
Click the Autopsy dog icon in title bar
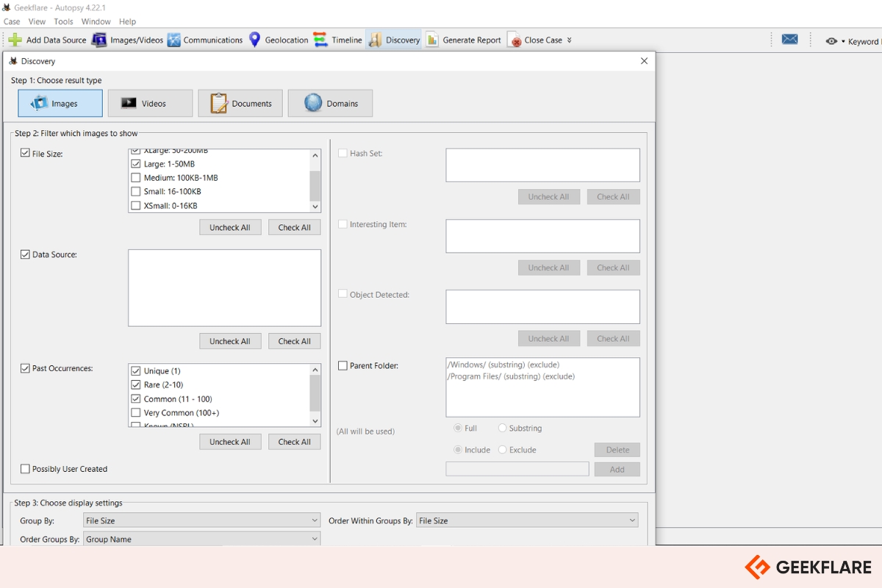click(7, 7)
